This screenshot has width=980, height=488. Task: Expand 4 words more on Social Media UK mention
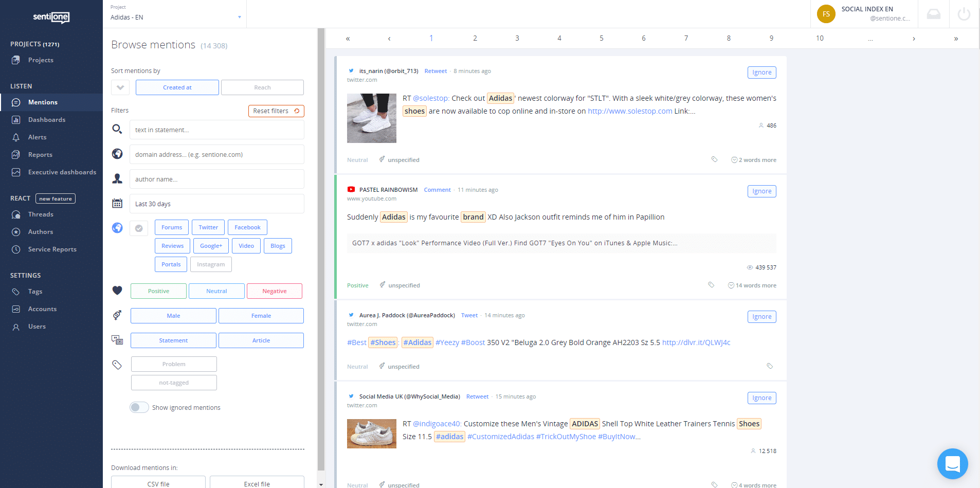754,485
